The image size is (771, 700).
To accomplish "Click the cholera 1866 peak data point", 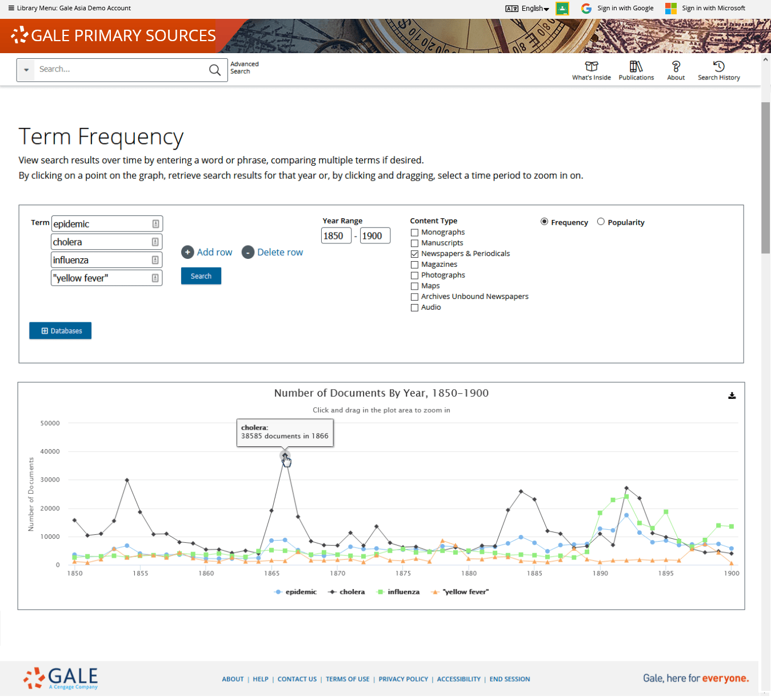I will 285,455.
